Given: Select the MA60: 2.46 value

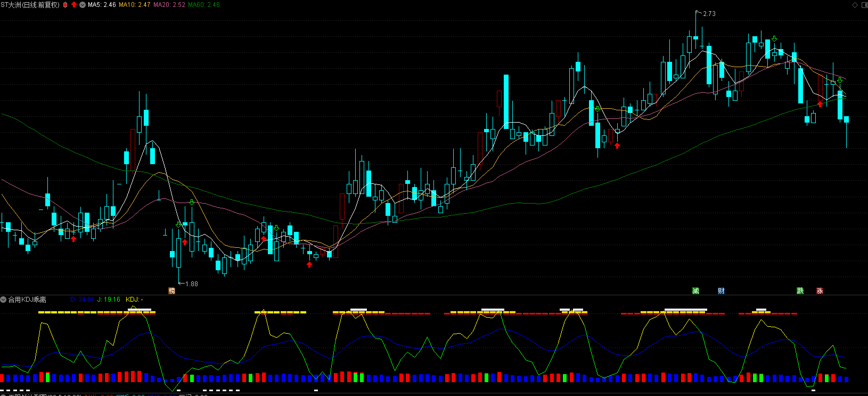Looking at the screenshot, I should coord(204,5).
